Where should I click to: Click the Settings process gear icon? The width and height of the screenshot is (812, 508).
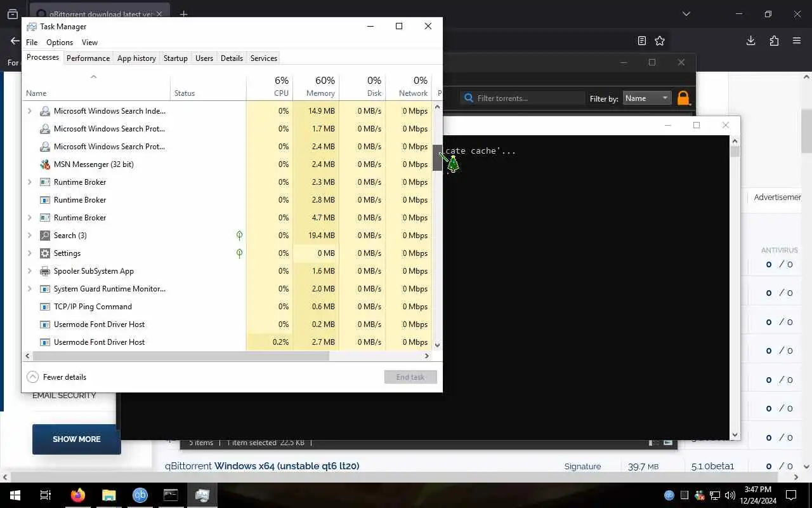click(45, 253)
